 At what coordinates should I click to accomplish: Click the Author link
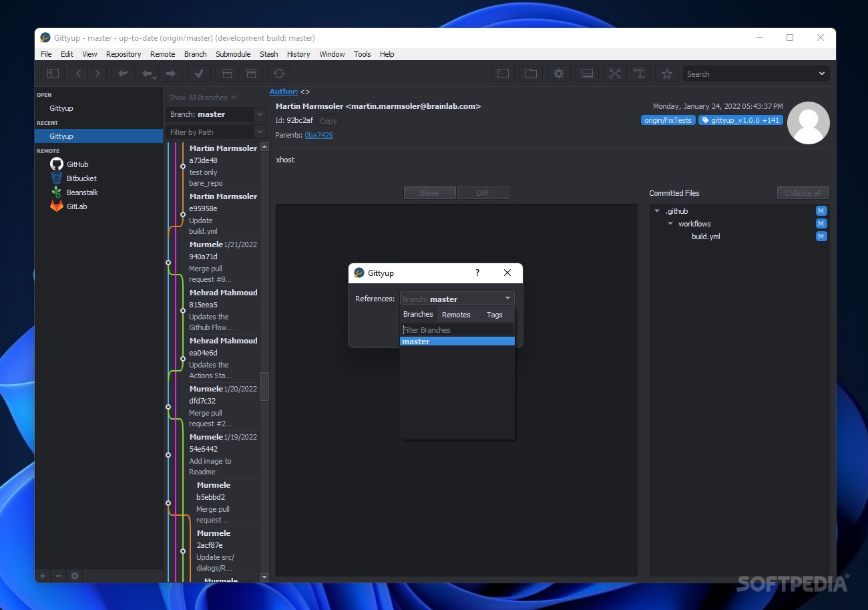click(284, 92)
